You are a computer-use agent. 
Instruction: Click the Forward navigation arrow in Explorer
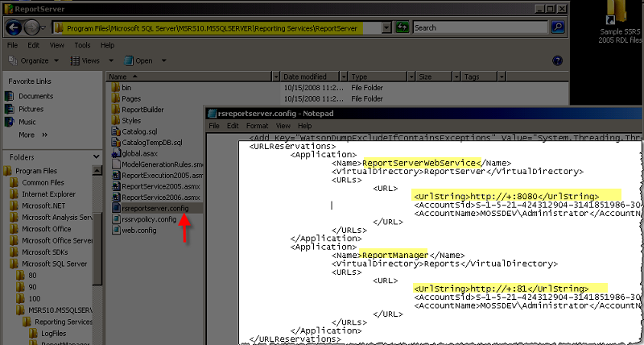(31, 28)
